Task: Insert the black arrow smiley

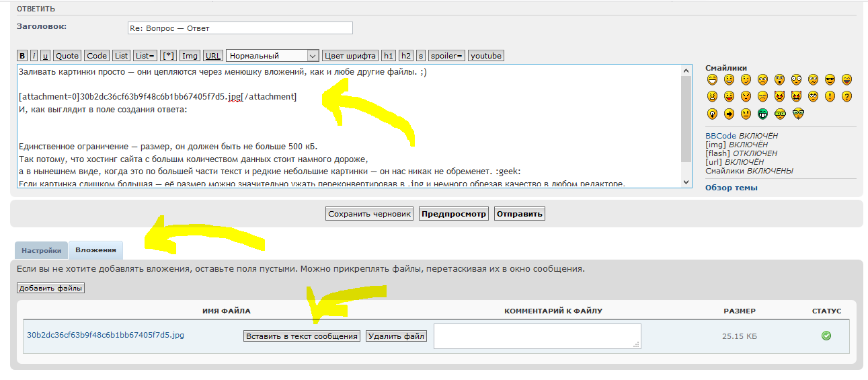Action: pos(729,114)
